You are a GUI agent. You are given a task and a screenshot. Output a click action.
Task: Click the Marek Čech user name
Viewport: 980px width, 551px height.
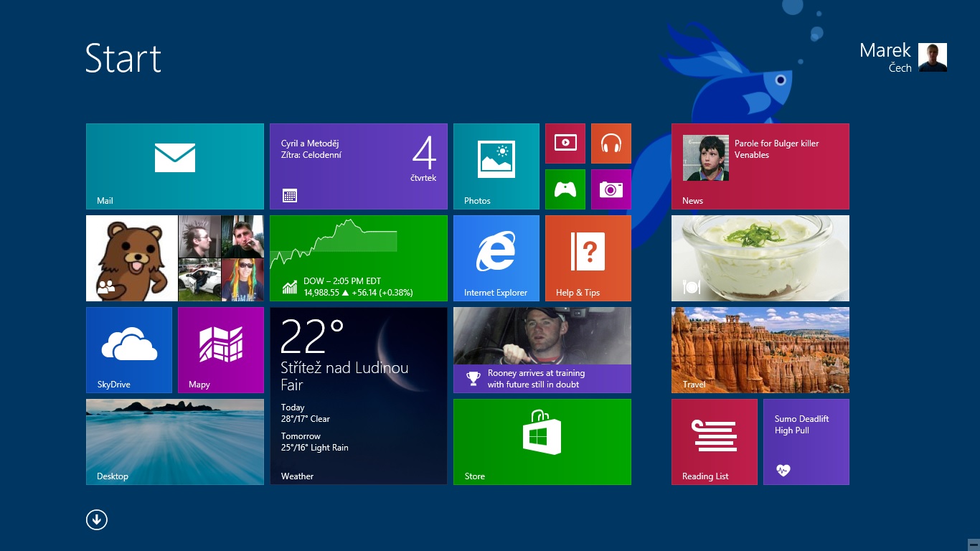885,57
